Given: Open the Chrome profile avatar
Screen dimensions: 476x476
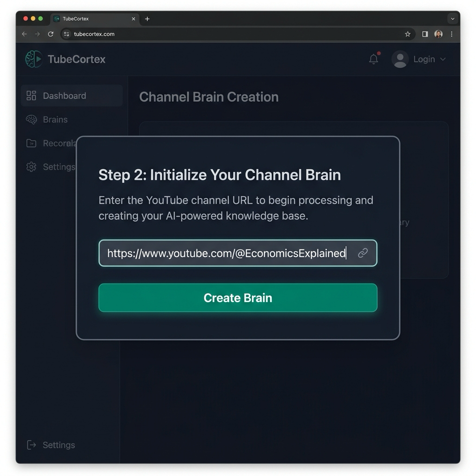Looking at the screenshot, I should (x=438, y=34).
